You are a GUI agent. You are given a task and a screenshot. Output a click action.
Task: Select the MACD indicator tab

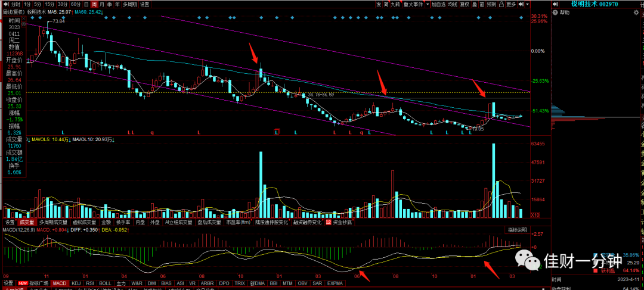pyautogui.click(x=60, y=283)
